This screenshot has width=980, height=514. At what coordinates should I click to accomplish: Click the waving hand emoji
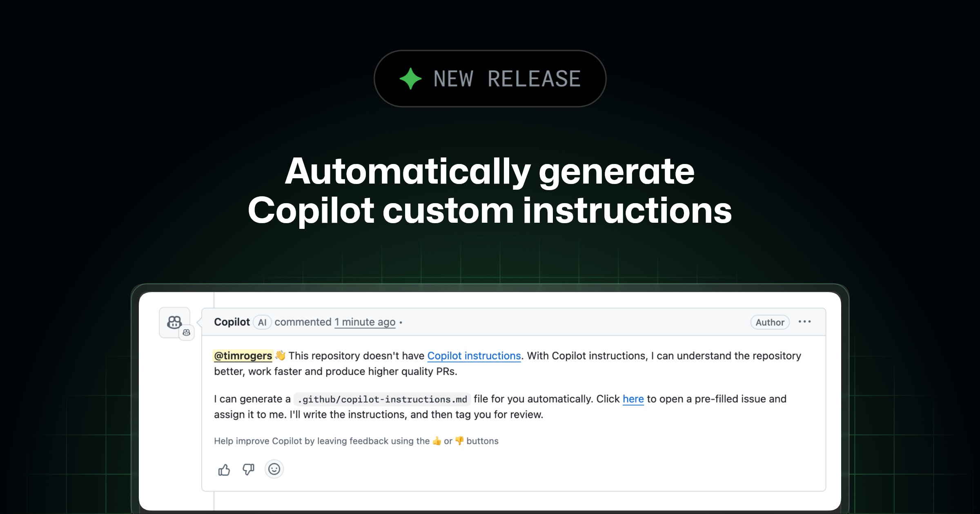(x=280, y=355)
